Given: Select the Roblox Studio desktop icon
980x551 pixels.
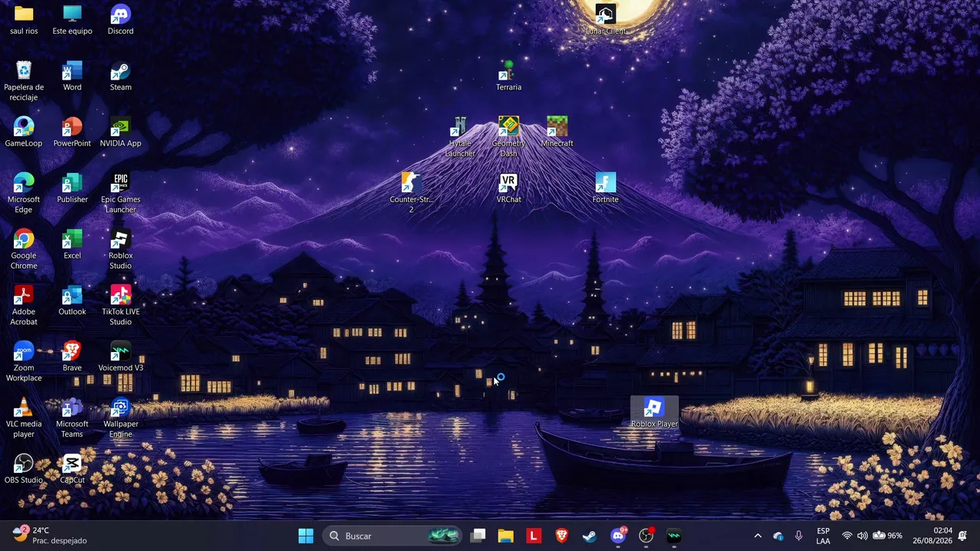Looking at the screenshot, I should (x=120, y=249).
